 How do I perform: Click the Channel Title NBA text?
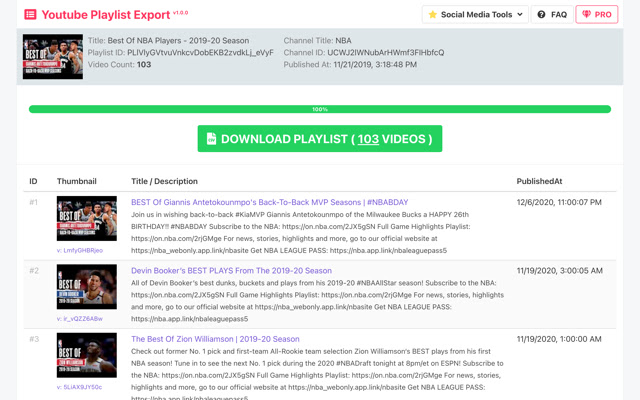tap(343, 40)
